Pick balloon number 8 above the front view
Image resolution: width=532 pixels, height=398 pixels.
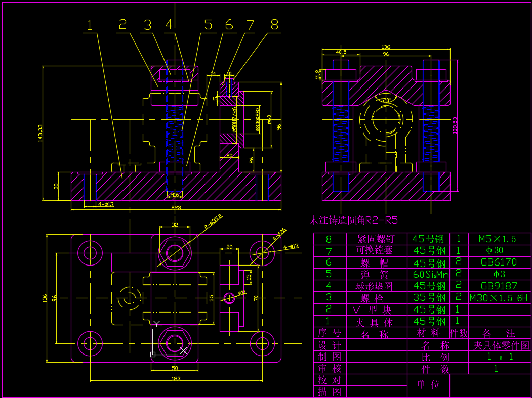(x=274, y=24)
